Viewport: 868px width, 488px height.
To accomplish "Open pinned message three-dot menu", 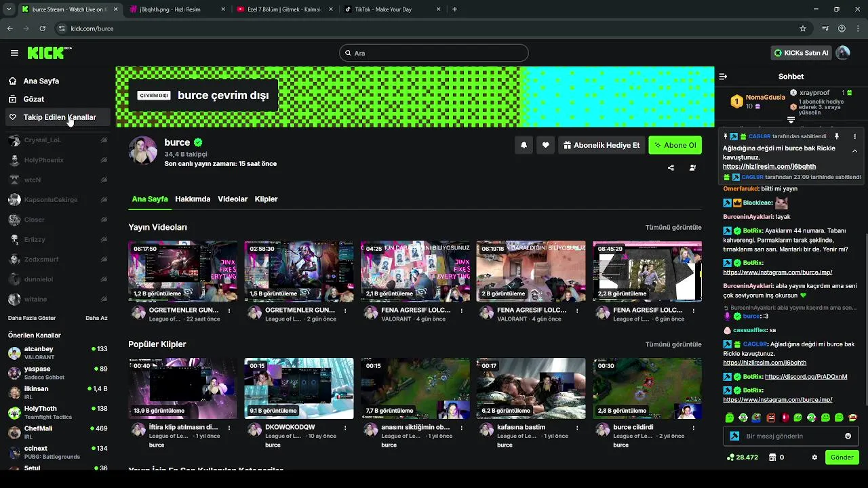I will pos(854,136).
